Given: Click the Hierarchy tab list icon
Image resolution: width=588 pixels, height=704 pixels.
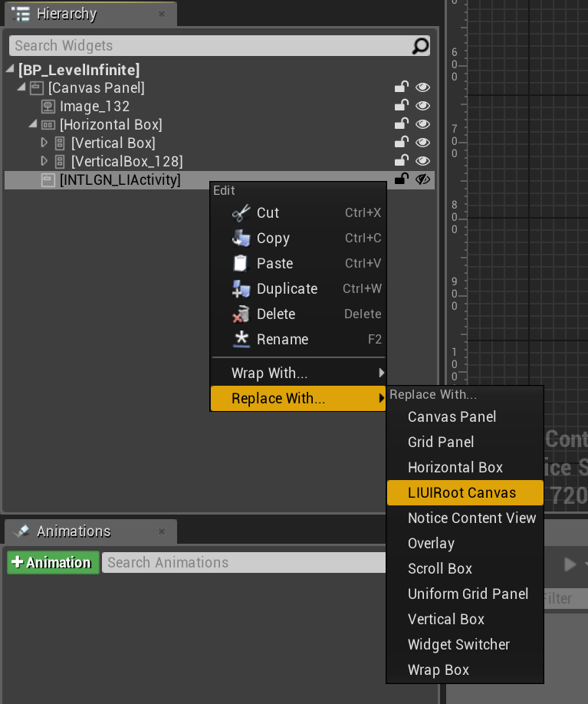Looking at the screenshot, I should [21, 14].
